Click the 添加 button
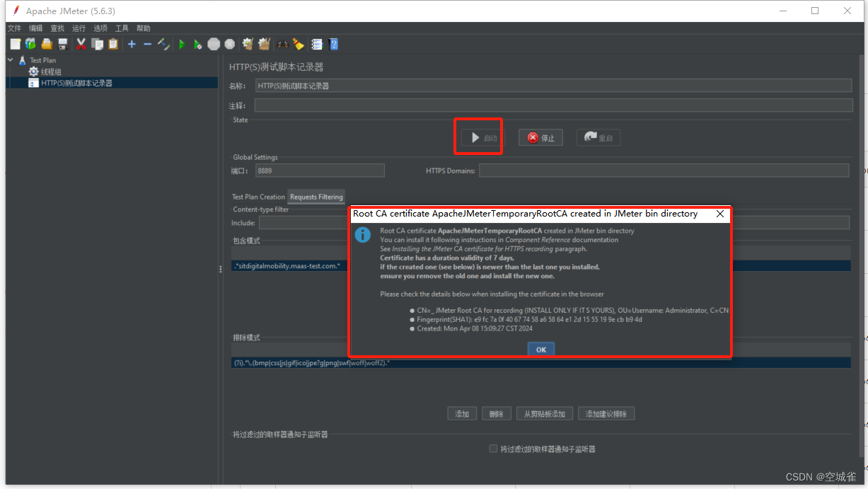This screenshot has height=489, width=868. point(462,414)
